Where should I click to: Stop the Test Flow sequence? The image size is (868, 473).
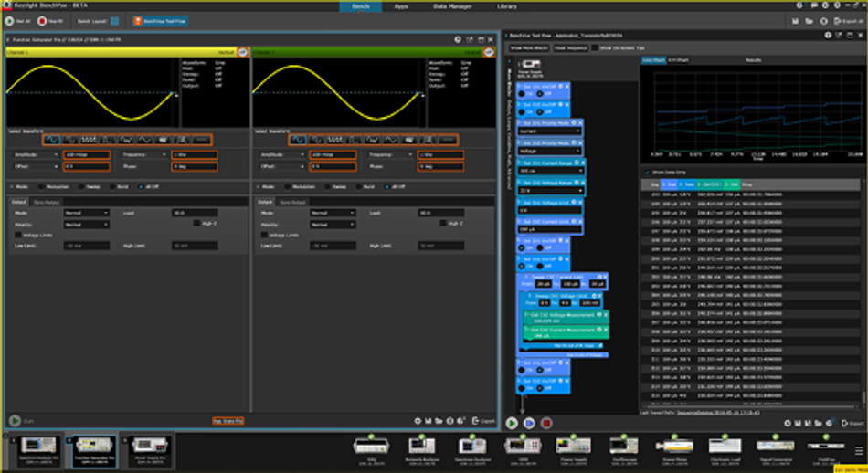546,423
